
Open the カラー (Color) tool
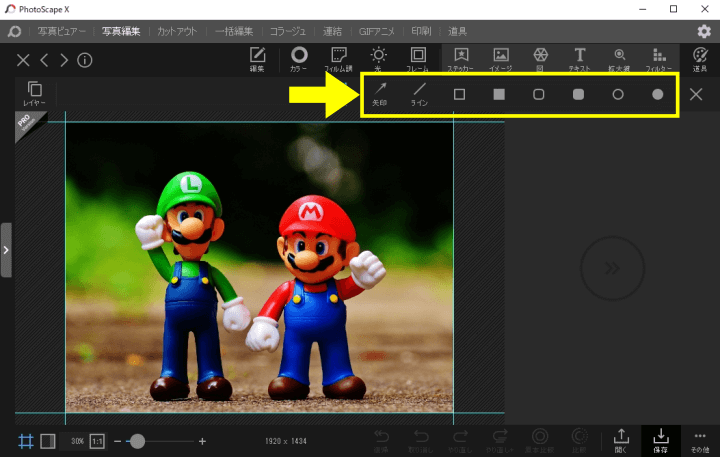(299, 59)
